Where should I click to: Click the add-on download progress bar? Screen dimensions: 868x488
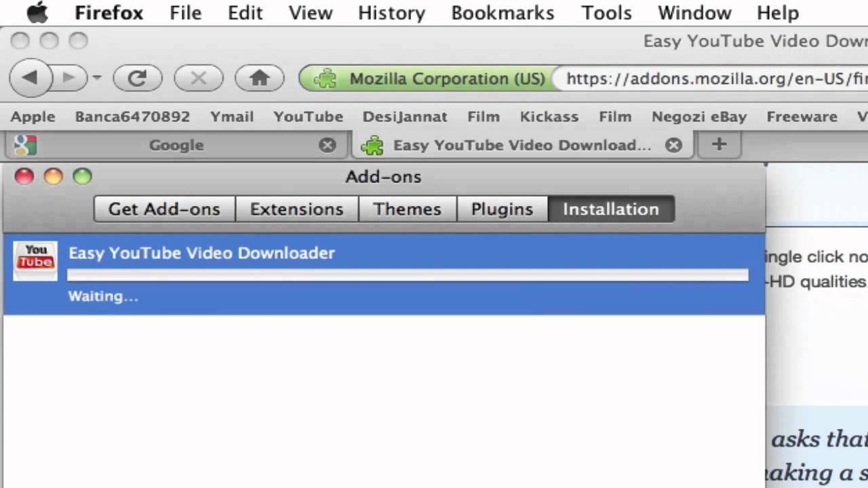[x=408, y=274]
